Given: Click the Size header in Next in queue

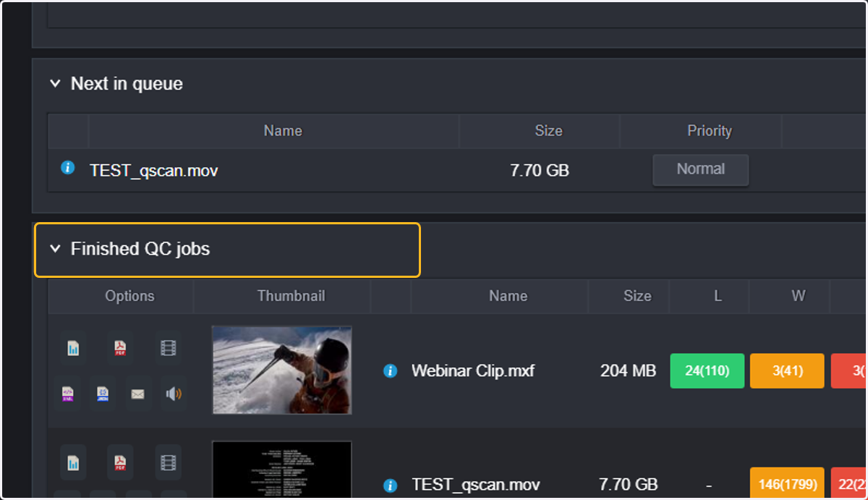Looking at the screenshot, I should click(x=548, y=131).
